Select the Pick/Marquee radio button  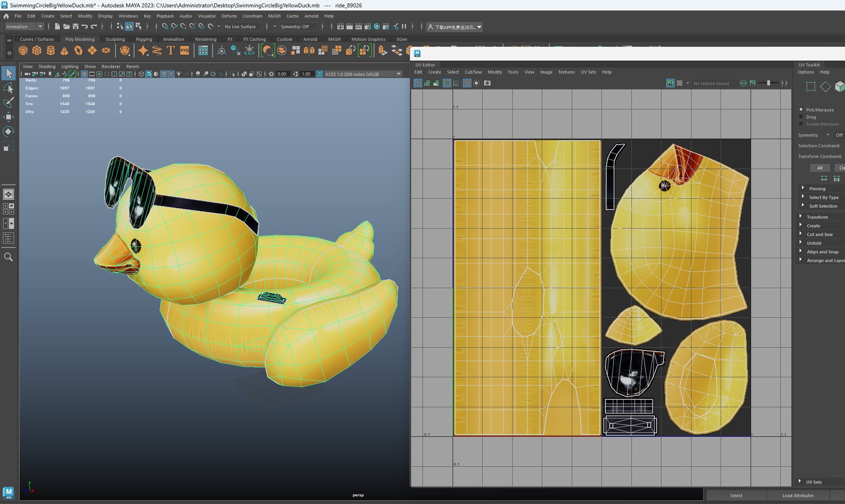pyautogui.click(x=801, y=110)
